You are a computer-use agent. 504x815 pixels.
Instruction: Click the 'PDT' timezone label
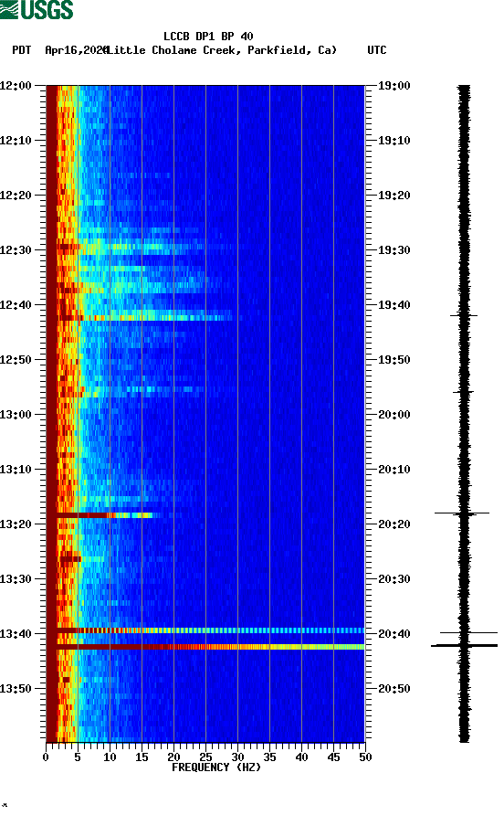pos(21,50)
